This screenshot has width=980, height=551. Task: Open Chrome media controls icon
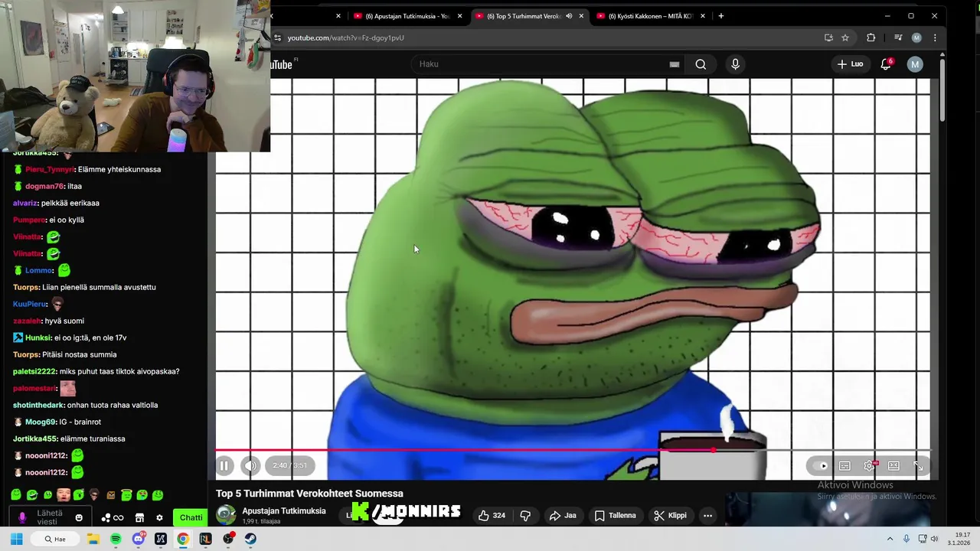click(x=898, y=37)
